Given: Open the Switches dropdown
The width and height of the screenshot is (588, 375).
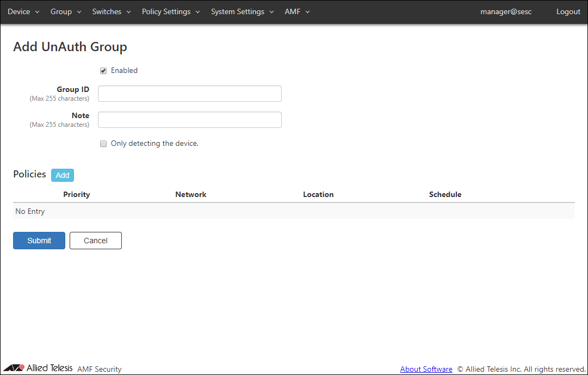Looking at the screenshot, I should (112, 12).
